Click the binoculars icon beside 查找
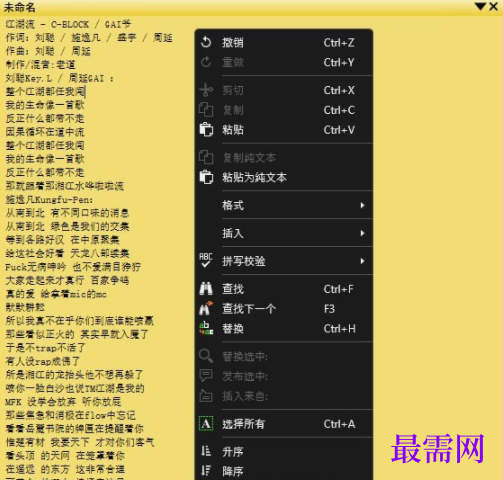Image resolution: width=503 pixels, height=480 pixels. [x=206, y=289]
